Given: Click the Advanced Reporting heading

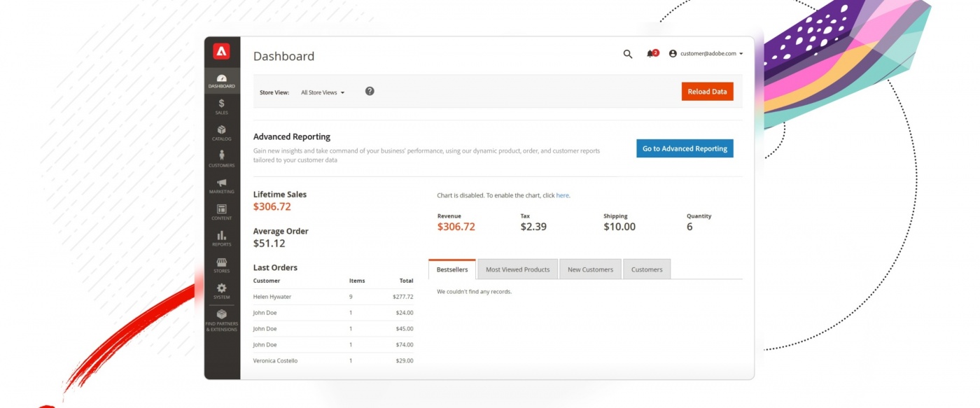Looking at the screenshot, I should [x=292, y=136].
